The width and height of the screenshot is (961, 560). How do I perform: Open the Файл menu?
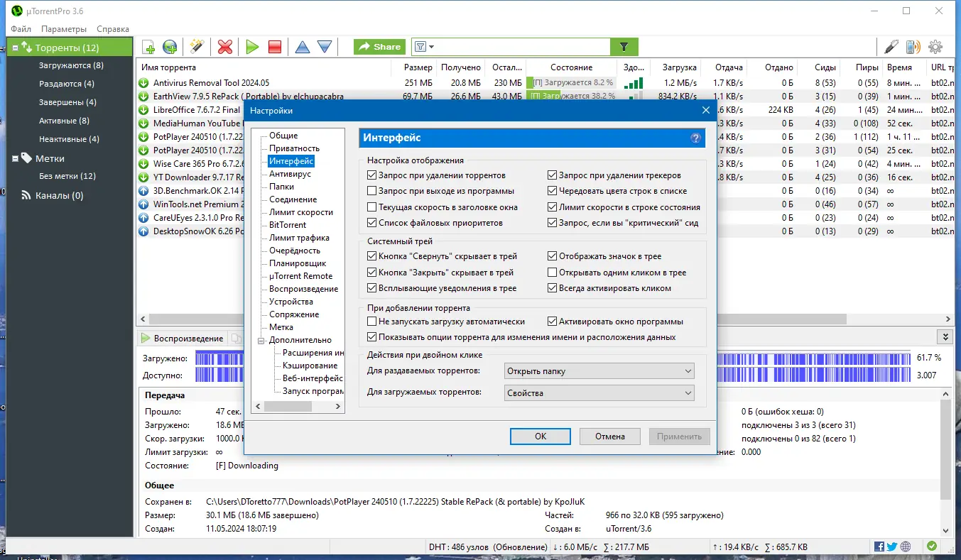[21, 29]
